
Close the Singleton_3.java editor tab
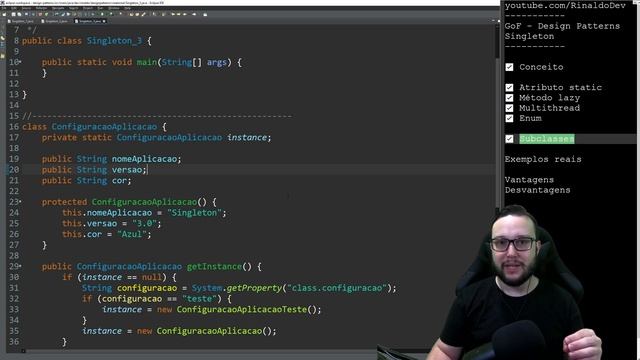pos(104,21)
